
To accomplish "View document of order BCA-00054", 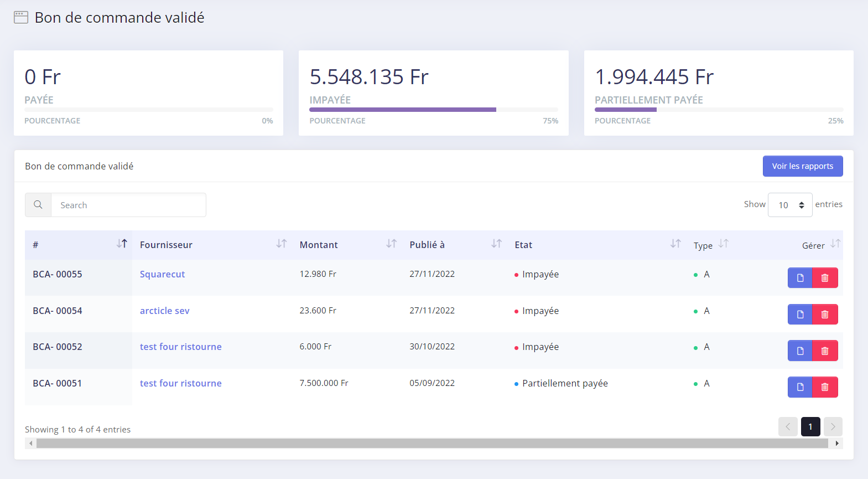I will 800,315.
